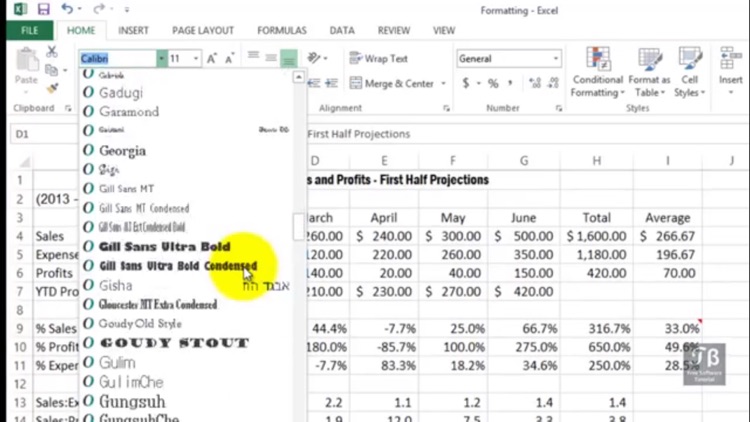Viewport: 750px width, 422px height.
Task: Click the Insert cells icon
Action: pos(730,58)
